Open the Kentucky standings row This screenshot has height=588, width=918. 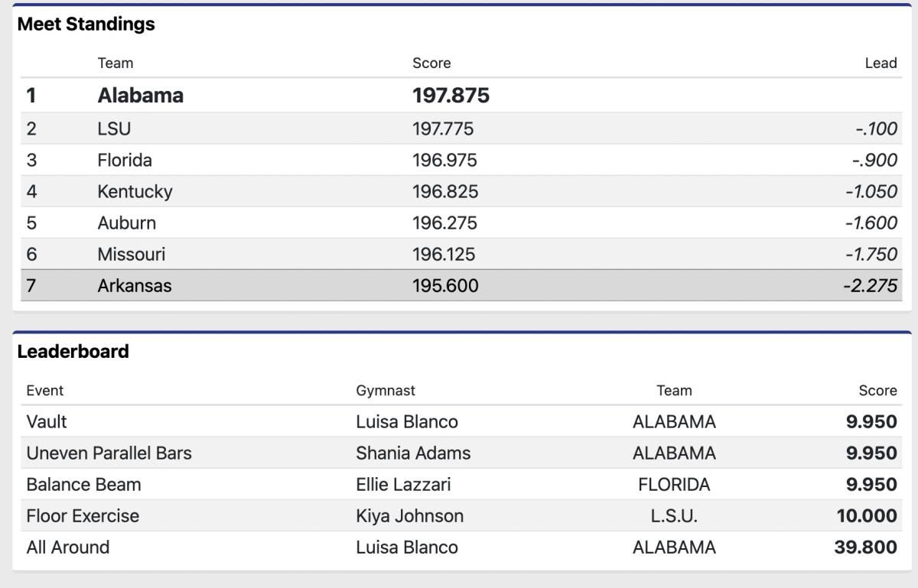point(460,191)
